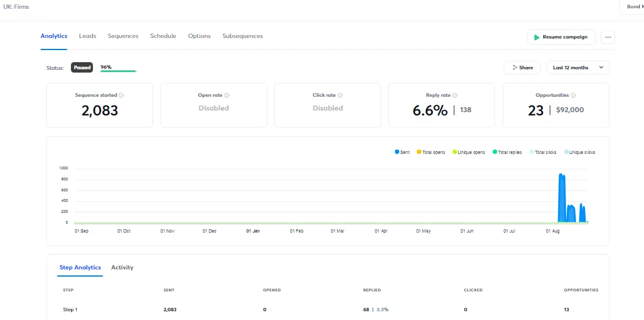Open the Leads tab
This screenshot has width=644, height=320.
(x=87, y=36)
